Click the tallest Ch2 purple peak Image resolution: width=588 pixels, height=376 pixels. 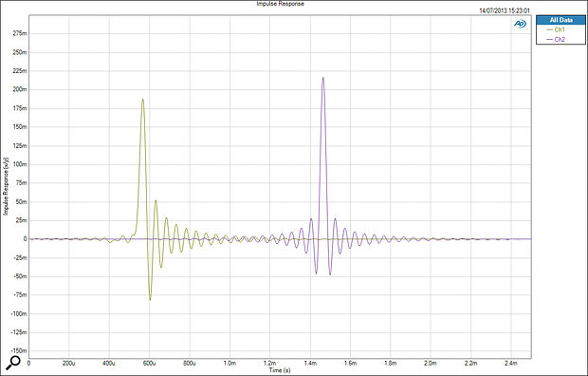322,78
